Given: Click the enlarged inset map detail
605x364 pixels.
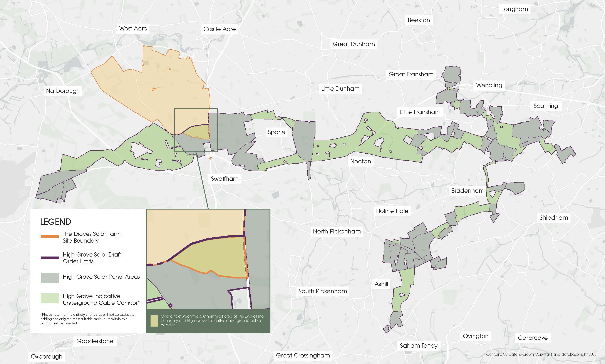Looking at the screenshot, I should click(x=208, y=259).
